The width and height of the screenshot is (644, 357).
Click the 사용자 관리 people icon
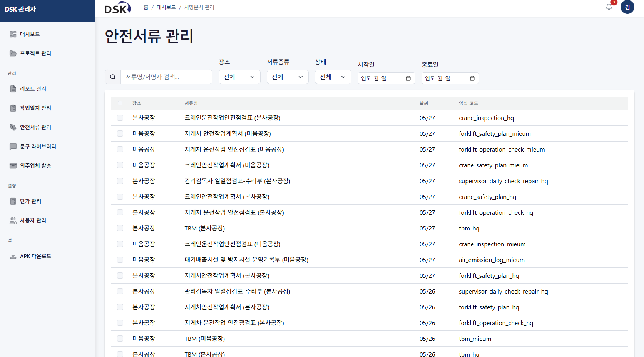pos(13,220)
